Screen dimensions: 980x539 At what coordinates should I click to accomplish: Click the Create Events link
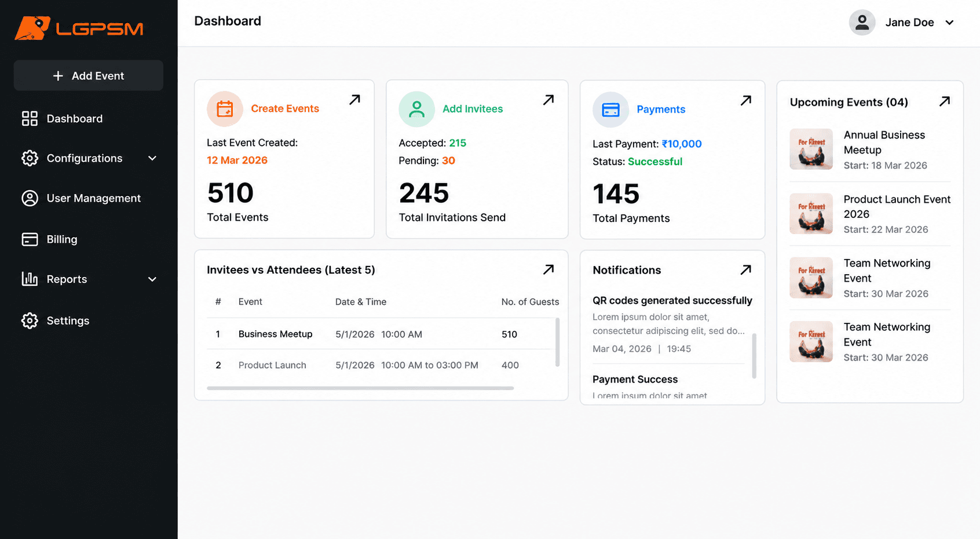[x=285, y=109]
